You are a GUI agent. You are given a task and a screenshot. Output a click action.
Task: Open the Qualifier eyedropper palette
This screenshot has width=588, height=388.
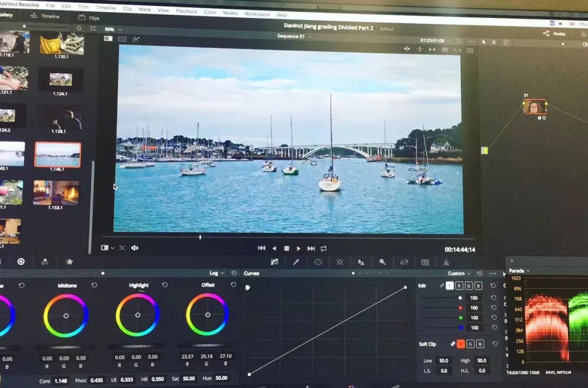(296, 262)
